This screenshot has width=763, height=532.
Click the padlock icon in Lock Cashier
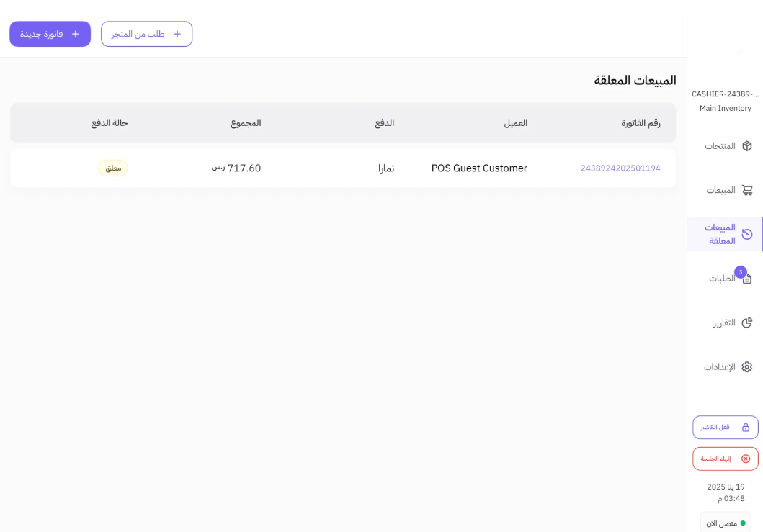[746, 427]
